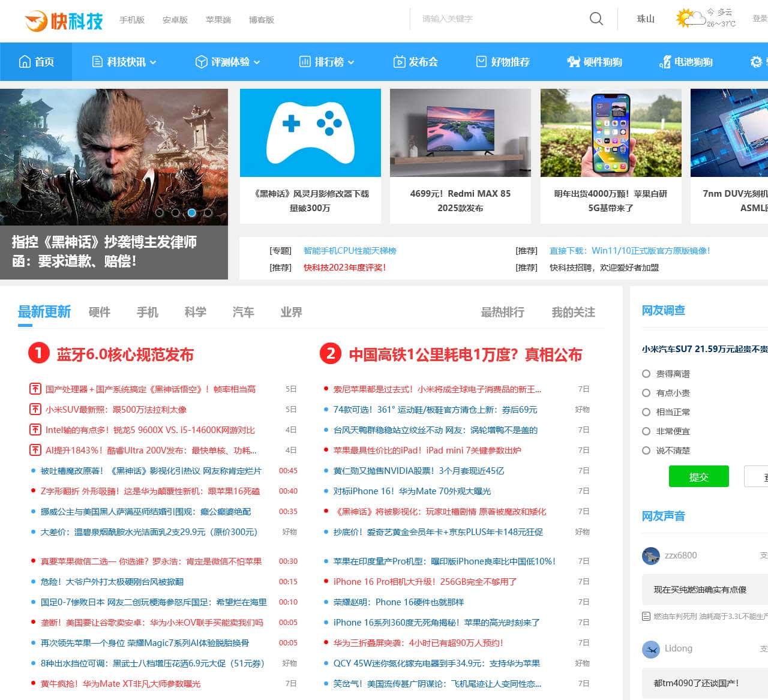Click the 快科技 site logo
768x700 pixels.
pyautogui.click(x=64, y=20)
